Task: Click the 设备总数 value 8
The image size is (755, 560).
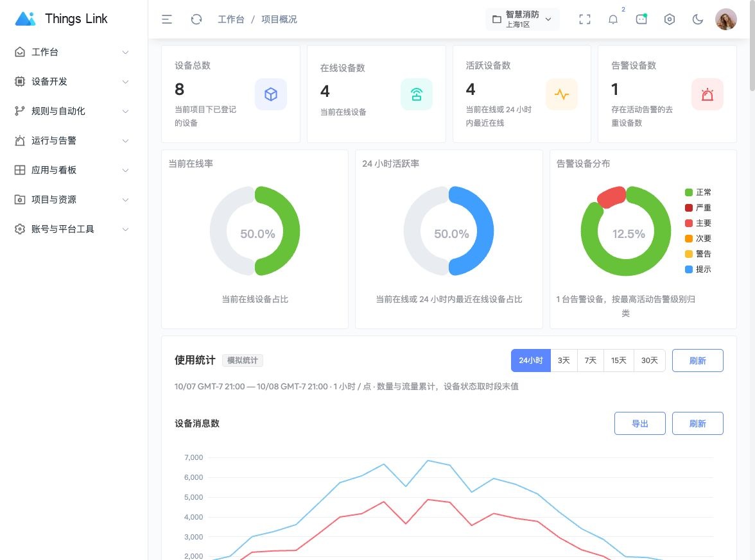Action: click(x=179, y=90)
